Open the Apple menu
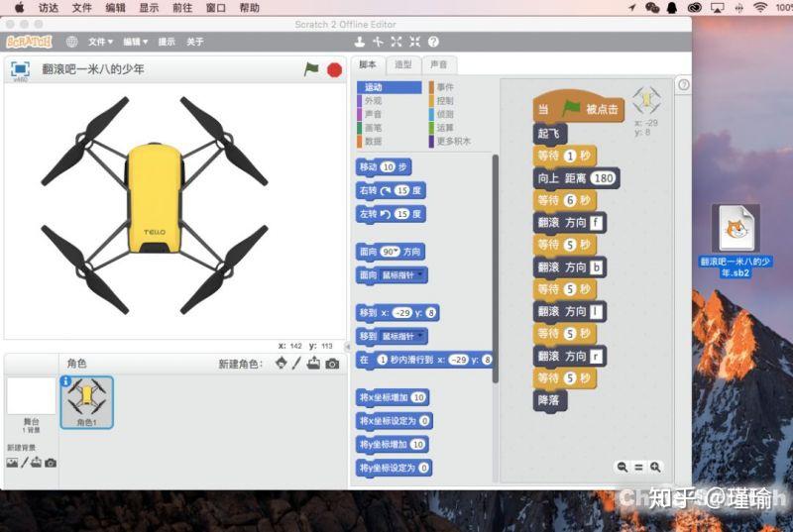Image resolution: width=793 pixels, height=532 pixels. tap(20, 8)
